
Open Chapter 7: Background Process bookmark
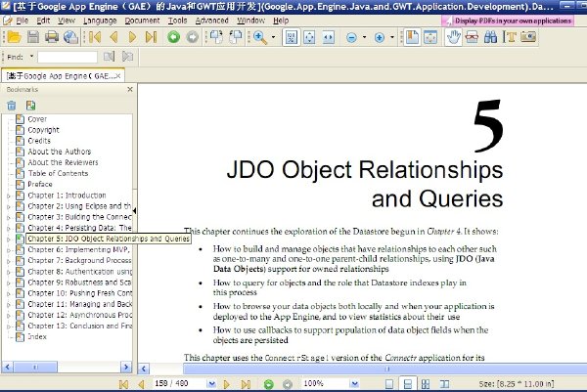80,260
